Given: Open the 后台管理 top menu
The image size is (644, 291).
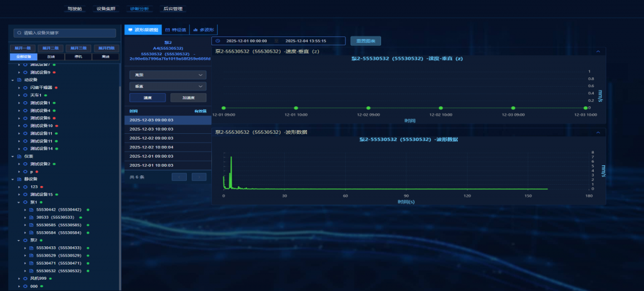Looking at the screenshot, I should point(172,9).
